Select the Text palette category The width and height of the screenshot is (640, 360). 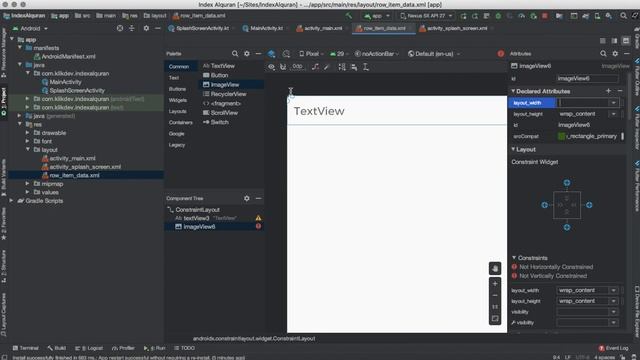point(174,78)
